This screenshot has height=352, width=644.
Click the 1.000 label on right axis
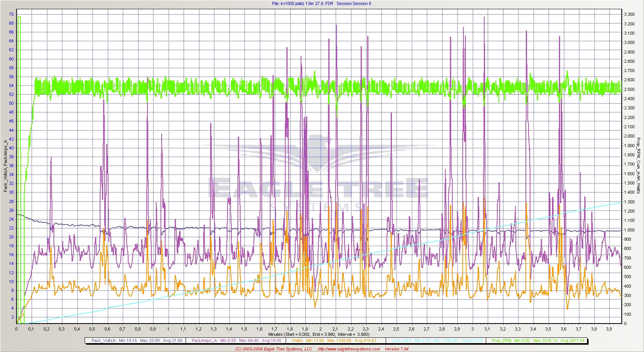point(629,230)
